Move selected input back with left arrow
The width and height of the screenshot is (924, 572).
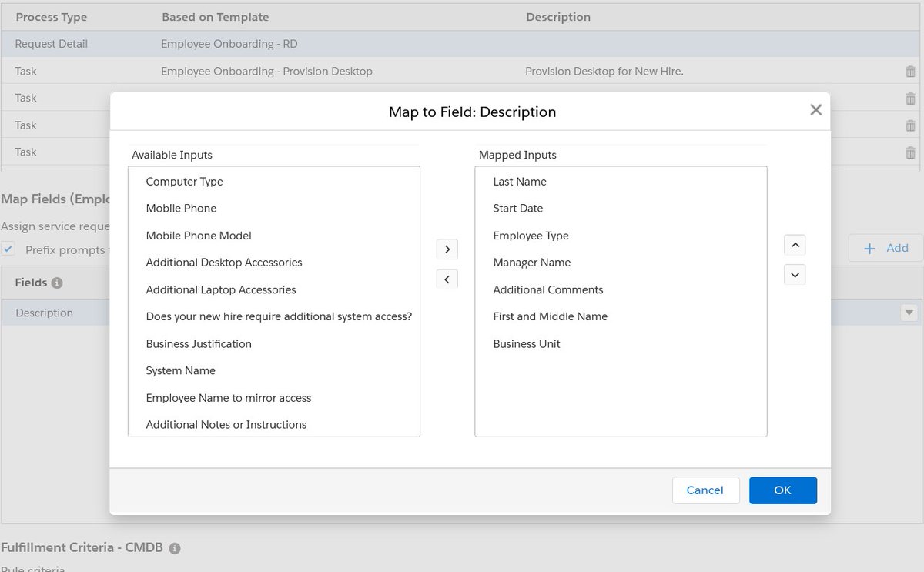(447, 279)
